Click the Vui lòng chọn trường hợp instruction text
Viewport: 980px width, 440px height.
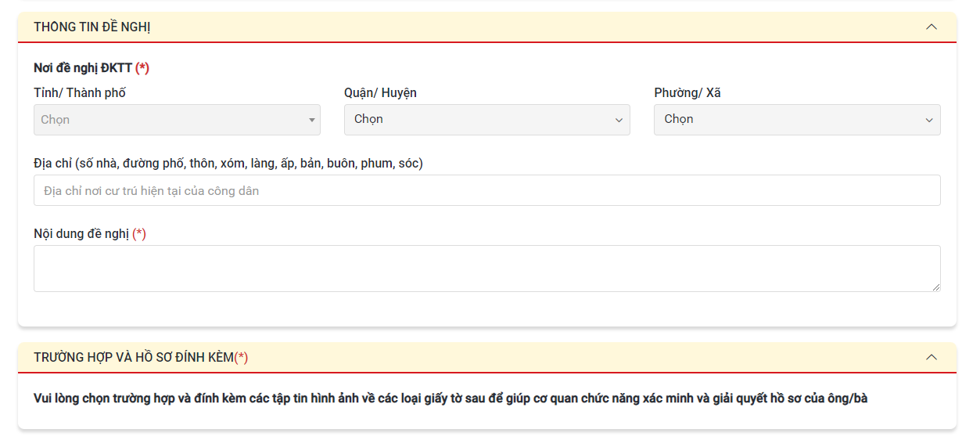coord(450,399)
